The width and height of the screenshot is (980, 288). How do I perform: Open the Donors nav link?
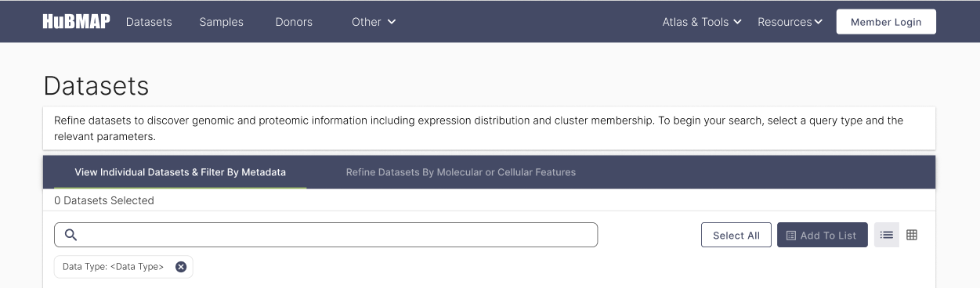(x=294, y=22)
